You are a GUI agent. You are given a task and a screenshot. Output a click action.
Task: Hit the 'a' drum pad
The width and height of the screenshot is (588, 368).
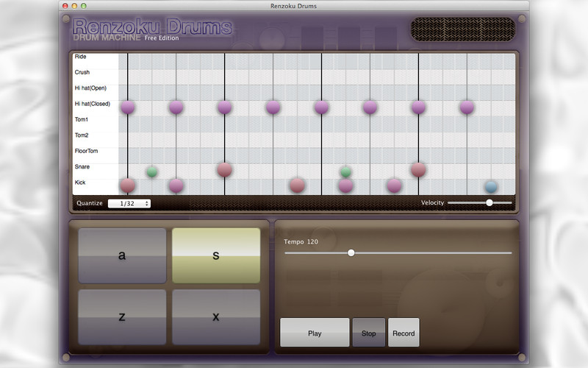coord(122,255)
